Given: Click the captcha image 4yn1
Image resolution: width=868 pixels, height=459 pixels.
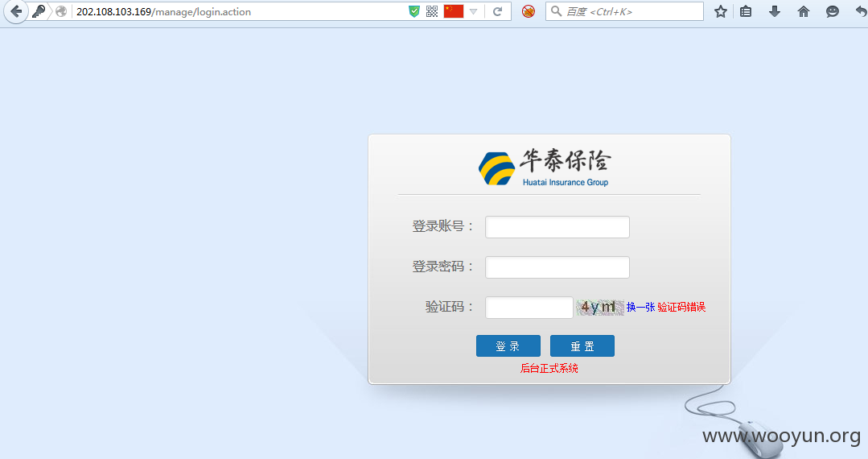Looking at the screenshot, I should click(x=600, y=307).
